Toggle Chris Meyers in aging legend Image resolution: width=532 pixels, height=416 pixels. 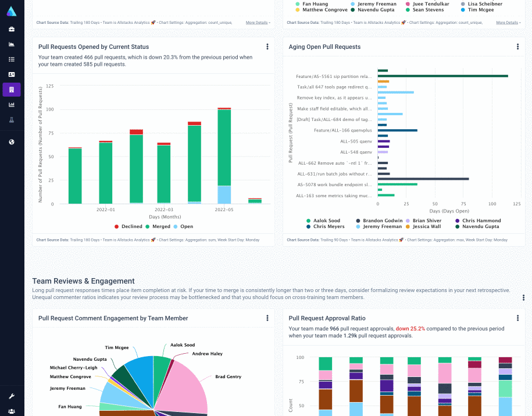coord(326,226)
